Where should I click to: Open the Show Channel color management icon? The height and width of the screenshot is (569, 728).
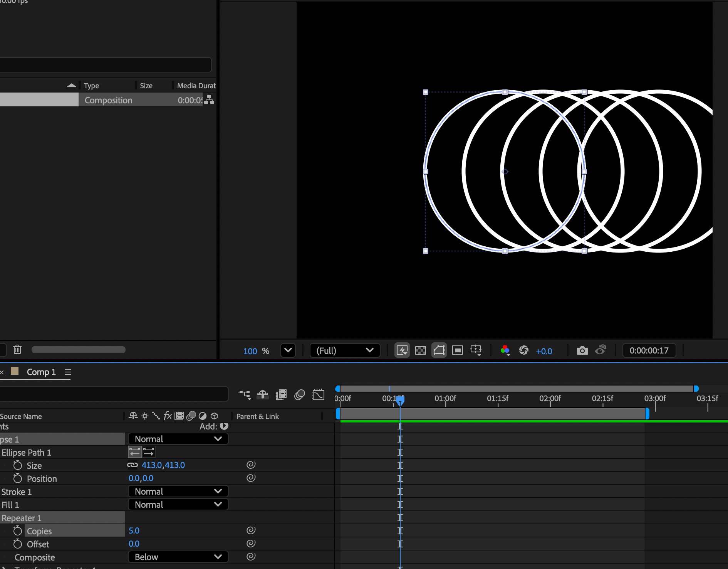coord(505,350)
